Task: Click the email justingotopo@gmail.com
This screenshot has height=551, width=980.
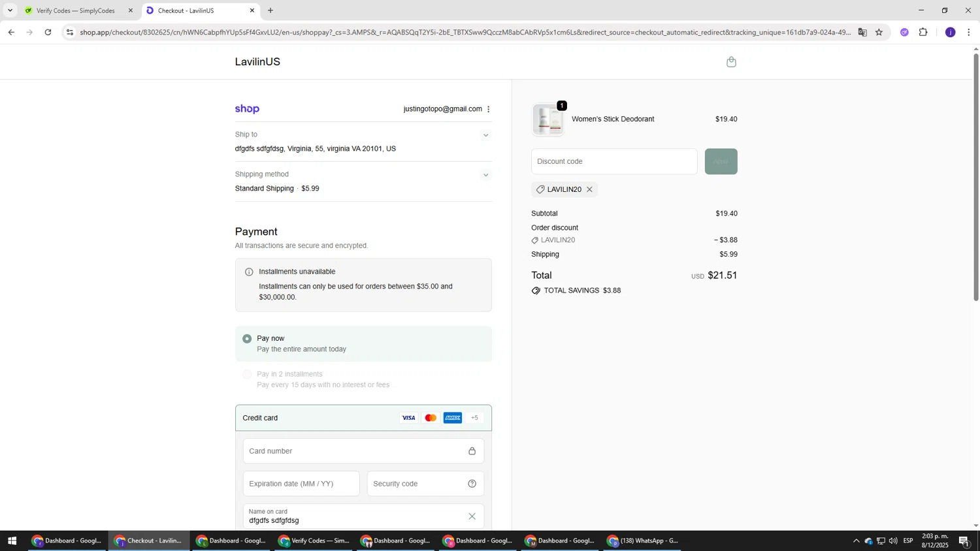Action: click(442, 109)
